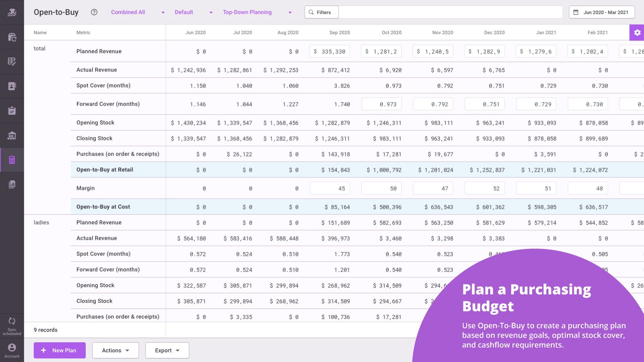Open the report document icon in sidebar
Image resolution: width=644 pixels, height=362 pixels.
12,184
